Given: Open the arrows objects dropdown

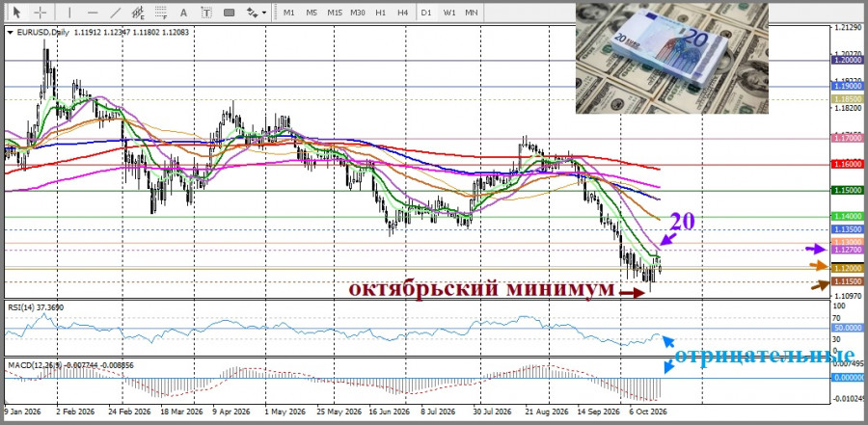Looking at the screenshot, I should point(257,13).
